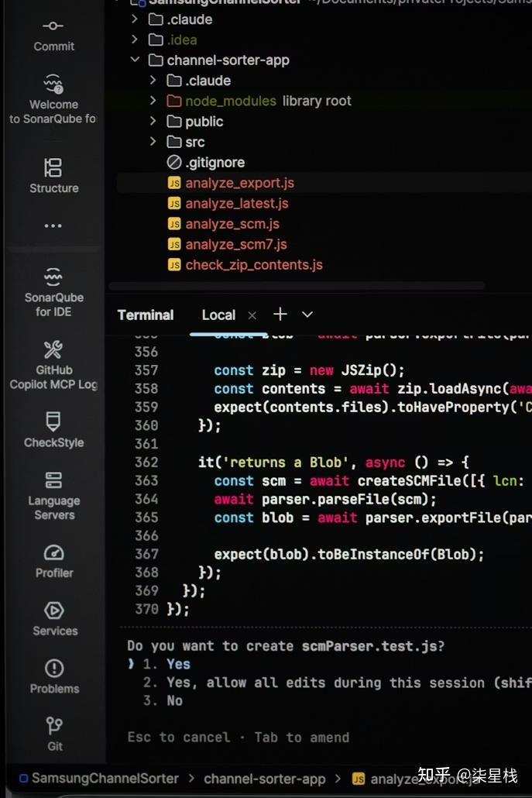Image resolution: width=532 pixels, height=798 pixels.
Task: Open the CheckStyle tool window
Action: [53, 430]
